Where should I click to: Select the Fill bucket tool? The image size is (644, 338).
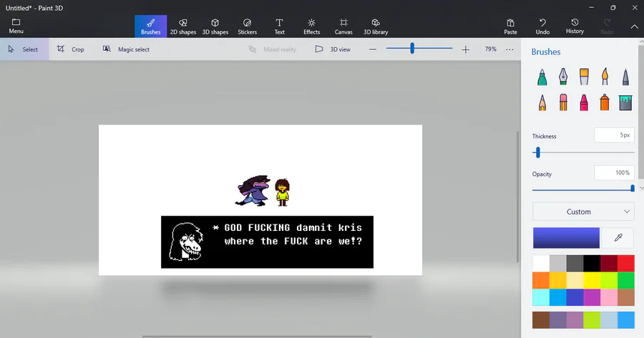625,103
